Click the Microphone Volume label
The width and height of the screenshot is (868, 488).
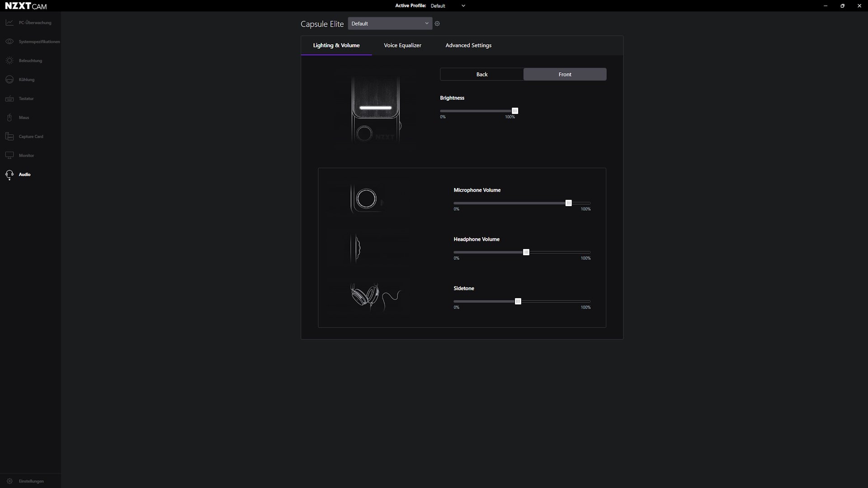(477, 190)
